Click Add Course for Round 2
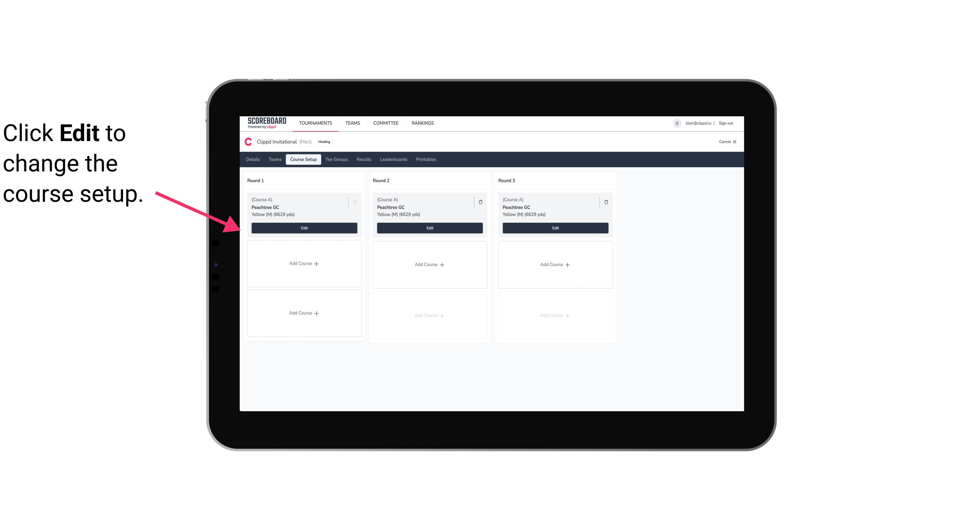Screen dimensions: 980x527 tap(430, 264)
